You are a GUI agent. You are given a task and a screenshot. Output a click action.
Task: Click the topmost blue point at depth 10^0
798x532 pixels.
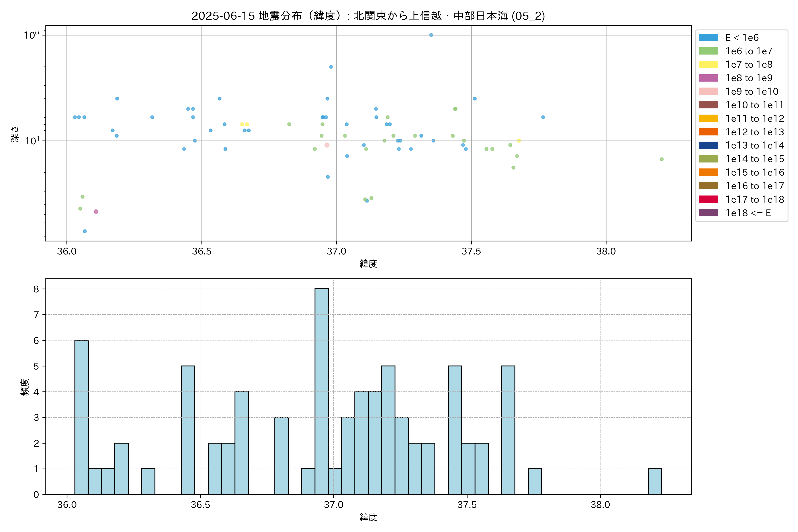click(431, 35)
